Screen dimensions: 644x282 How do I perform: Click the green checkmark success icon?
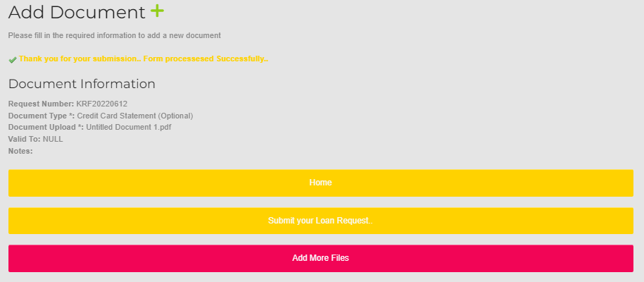coord(13,60)
